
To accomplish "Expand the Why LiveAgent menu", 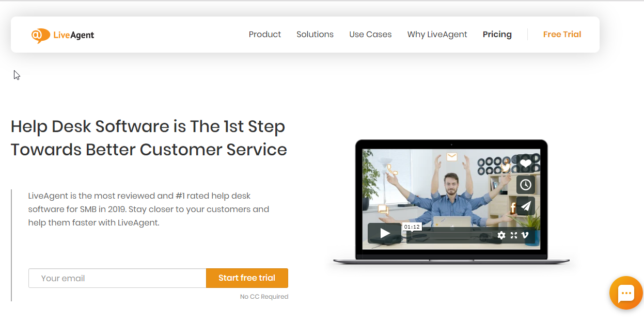I will 437,35.
